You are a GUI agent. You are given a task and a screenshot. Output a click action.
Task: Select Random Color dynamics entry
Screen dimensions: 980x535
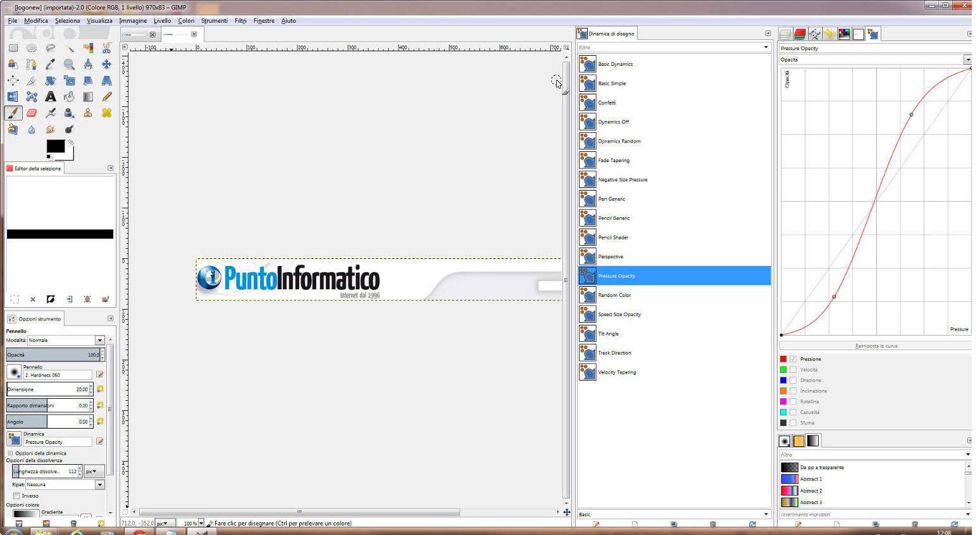pos(614,295)
